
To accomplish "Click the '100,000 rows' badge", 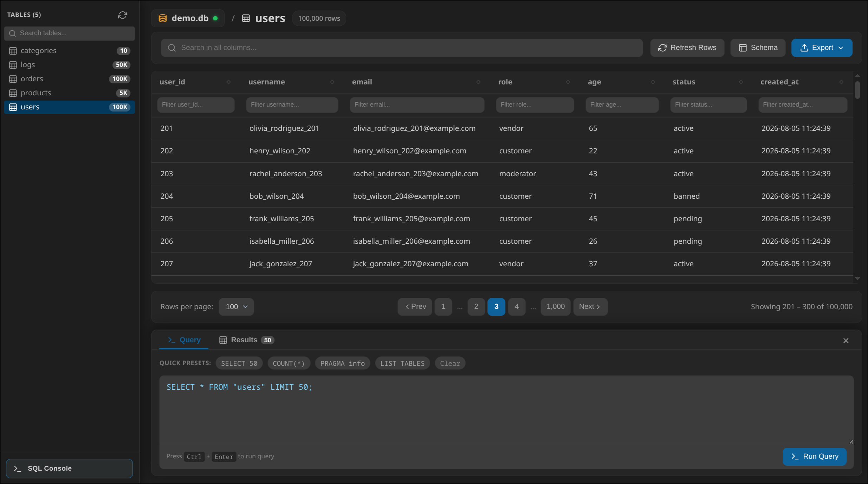I will pos(319,18).
